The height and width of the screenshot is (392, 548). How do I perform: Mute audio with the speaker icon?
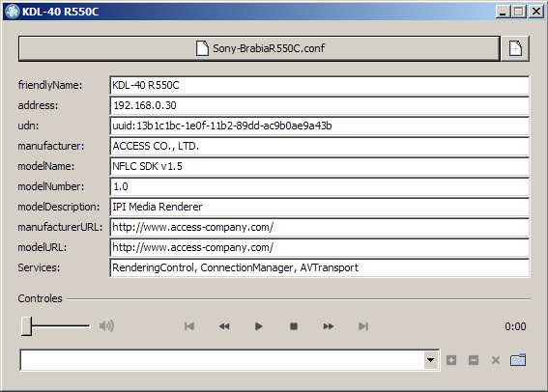(x=106, y=326)
